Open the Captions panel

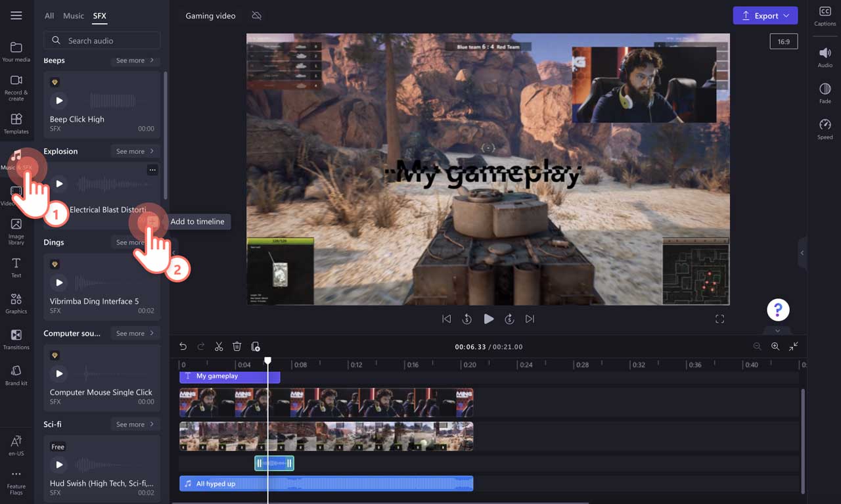825,16
